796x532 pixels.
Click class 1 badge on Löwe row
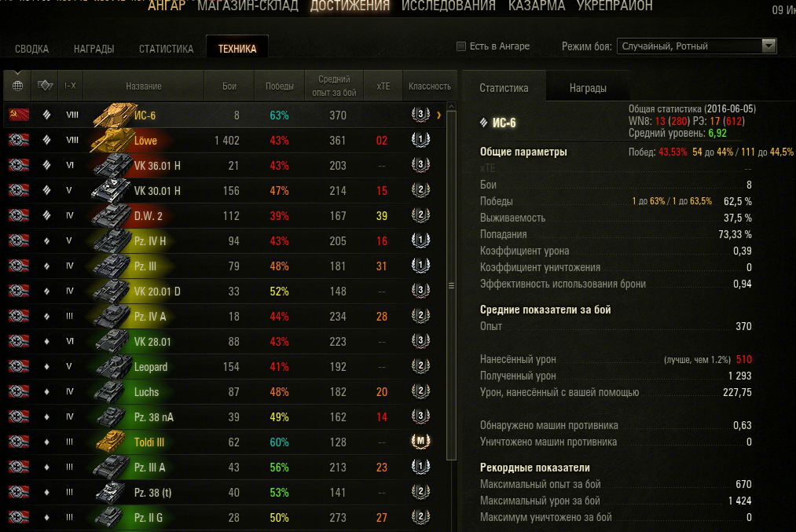tap(420, 140)
